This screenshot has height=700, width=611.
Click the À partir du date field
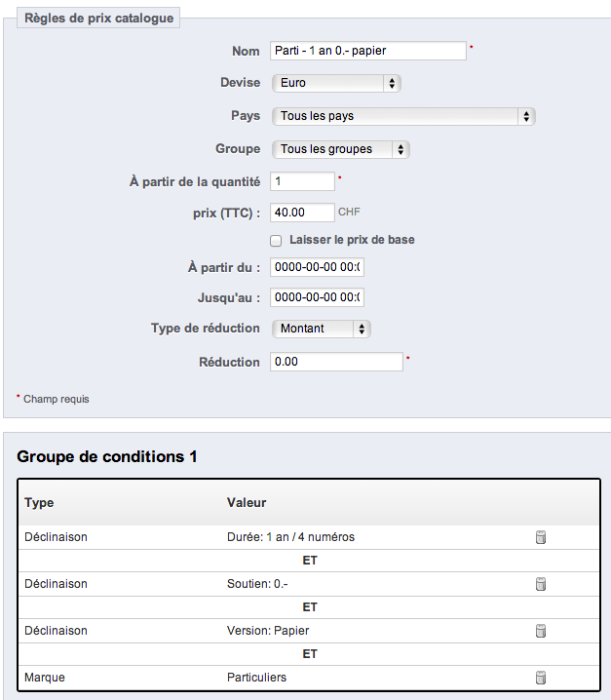(317, 267)
